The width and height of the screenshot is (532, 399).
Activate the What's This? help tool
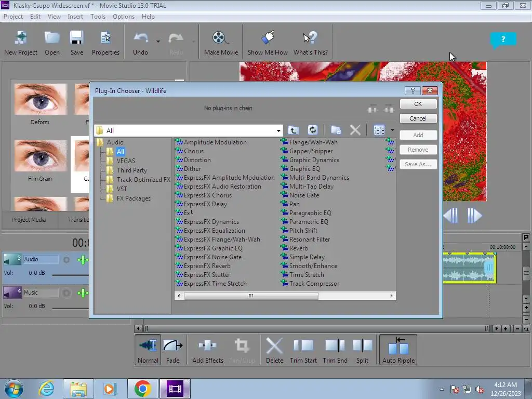pyautogui.click(x=311, y=43)
